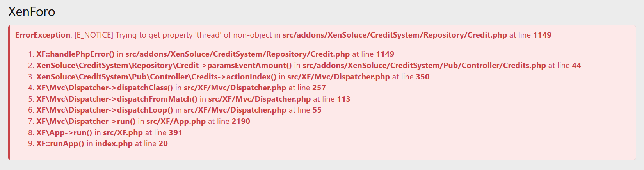Click the Dispatcher.php path at line 350
This screenshot has width=644, height=170.
[x=338, y=77]
